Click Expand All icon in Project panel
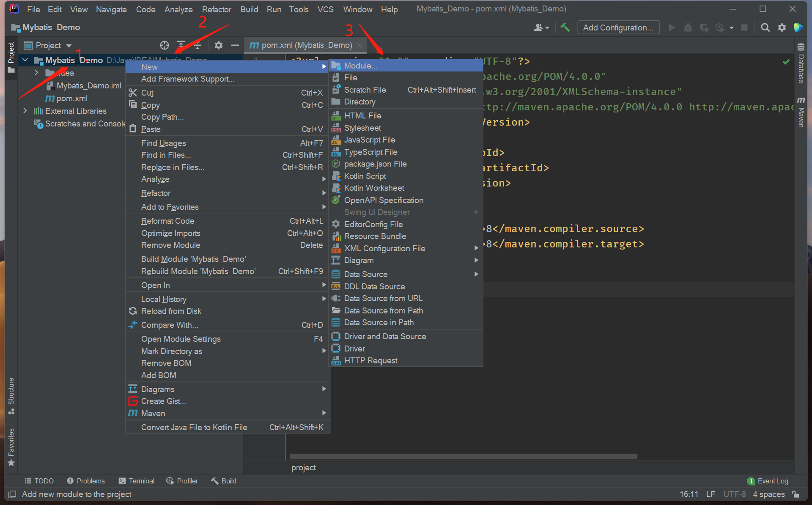The image size is (812, 505). tap(181, 45)
